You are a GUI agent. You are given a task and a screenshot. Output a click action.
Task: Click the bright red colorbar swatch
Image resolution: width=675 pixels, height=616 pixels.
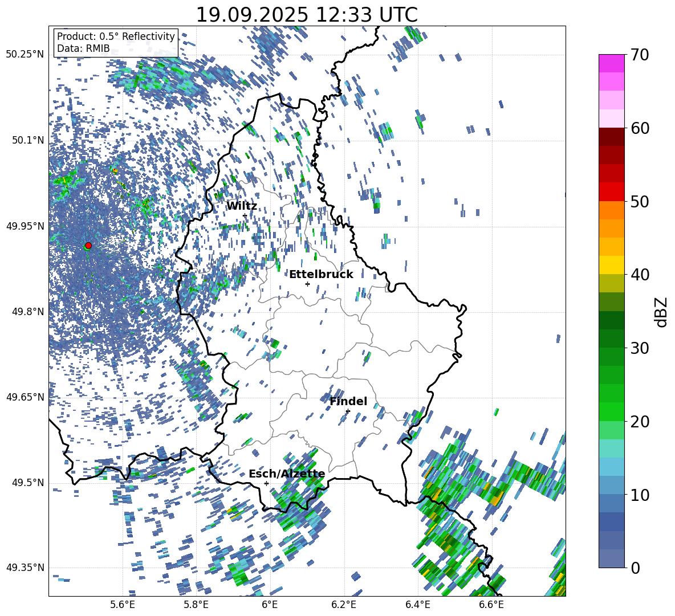611,192
